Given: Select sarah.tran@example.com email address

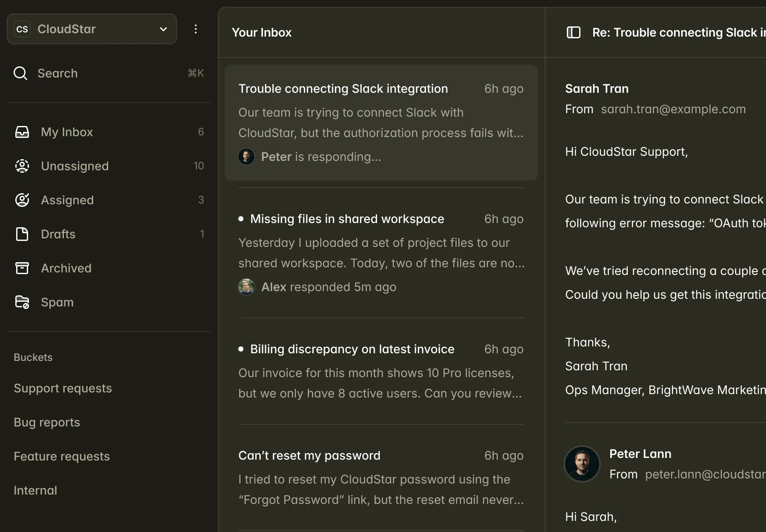Looking at the screenshot, I should (x=673, y=109).
